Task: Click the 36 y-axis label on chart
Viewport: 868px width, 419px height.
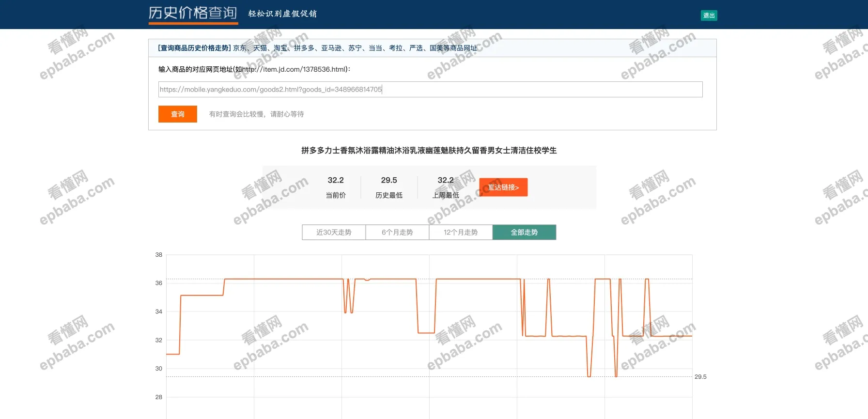Action: click(159, 283)
